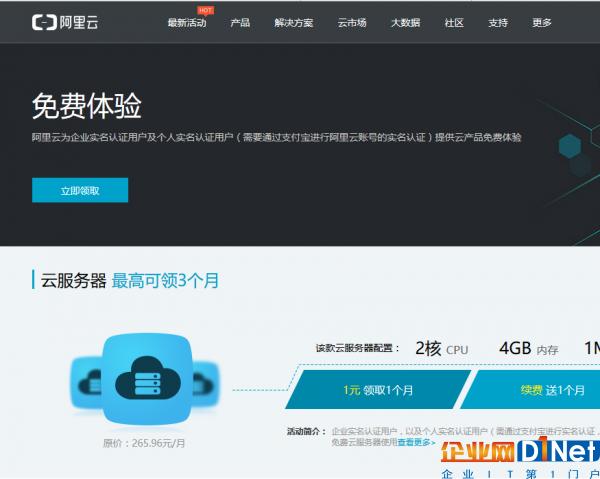Click the 云服务器 section title

73,280
